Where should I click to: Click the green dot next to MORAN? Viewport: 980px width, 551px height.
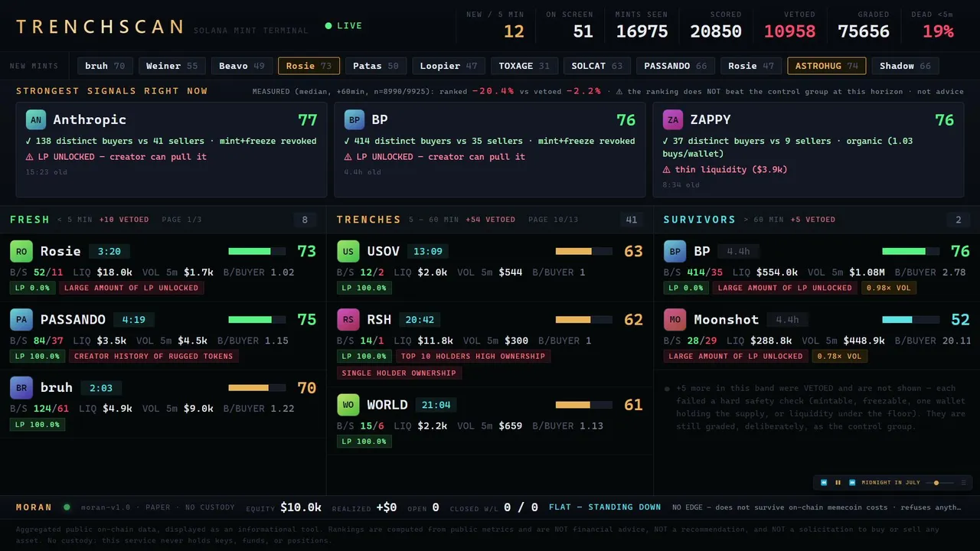pyautogui.click(x=67, y=507)
